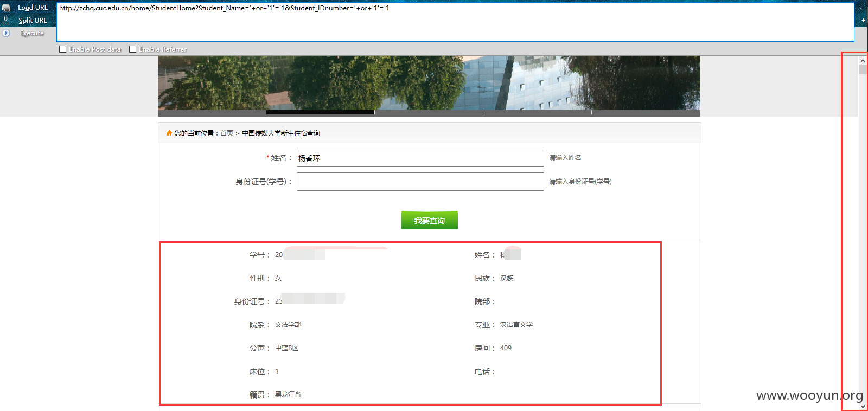This screenshot has width=868, height=411.
Task: Click the 中国传媒大学新生住宿查询 breadcrumb text
Action: [x=281, y=133]
